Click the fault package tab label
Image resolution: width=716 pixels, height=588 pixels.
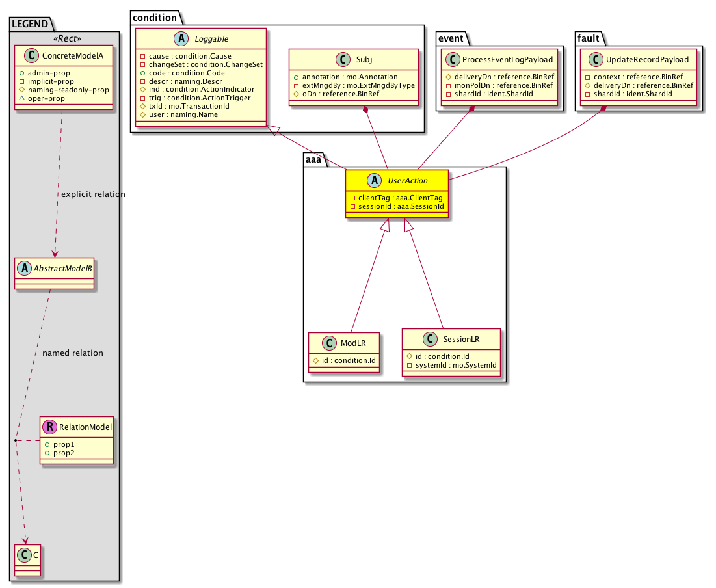pos(589,38)
